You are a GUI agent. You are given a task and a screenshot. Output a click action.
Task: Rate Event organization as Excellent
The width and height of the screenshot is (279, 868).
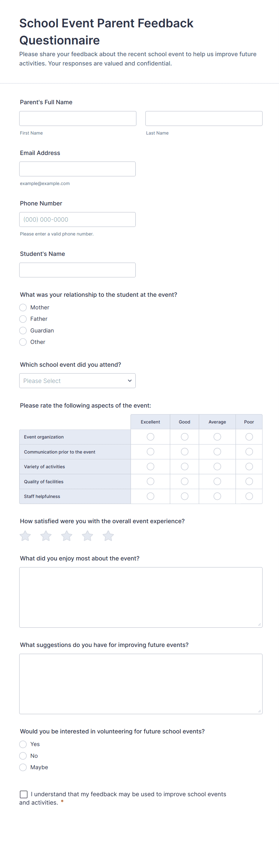point(150,437)
